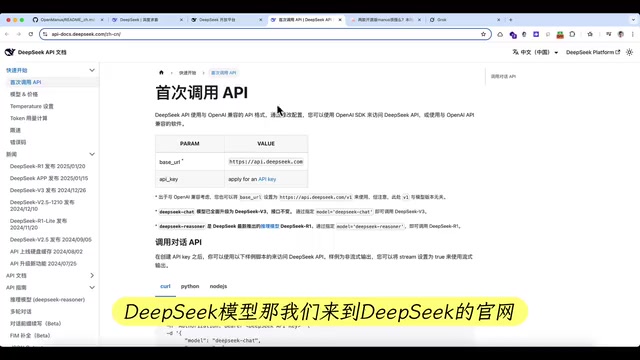Viewport: 640px width, 360px height.
Task: Click the API key link in table
Action: [x=267, y=179]
